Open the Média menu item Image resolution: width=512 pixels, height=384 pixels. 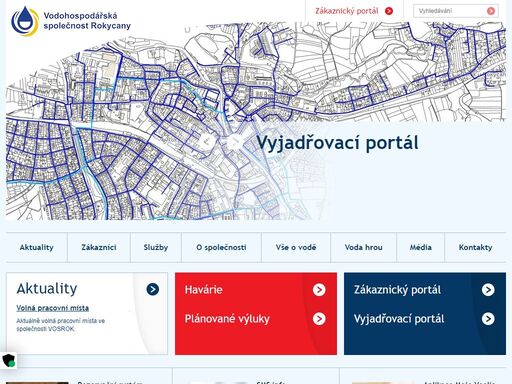(x=421, y=247)
